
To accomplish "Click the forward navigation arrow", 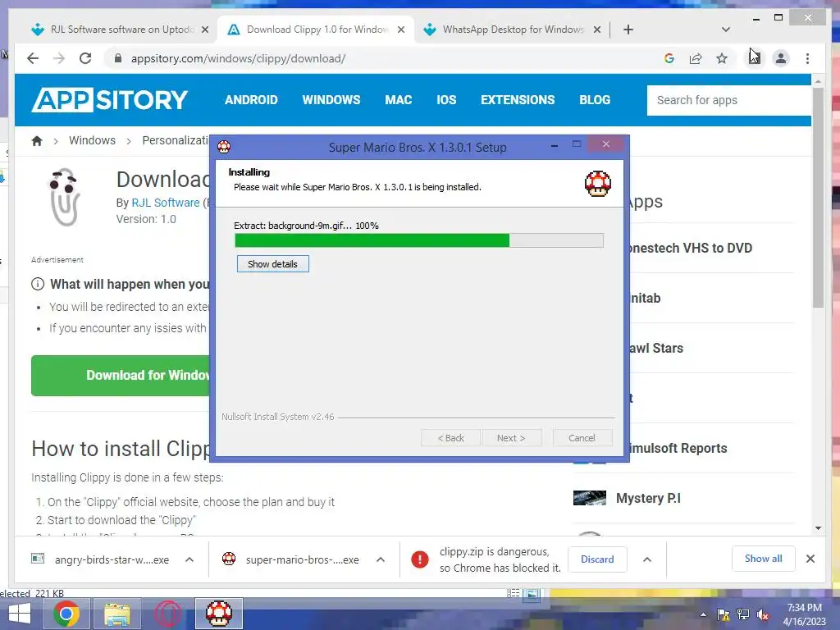I will (59, 58).
